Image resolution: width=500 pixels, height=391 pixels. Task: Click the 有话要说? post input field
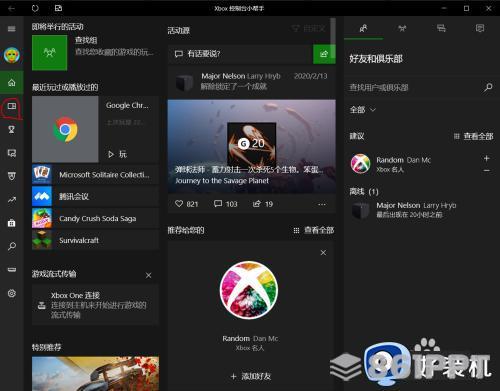240,54
